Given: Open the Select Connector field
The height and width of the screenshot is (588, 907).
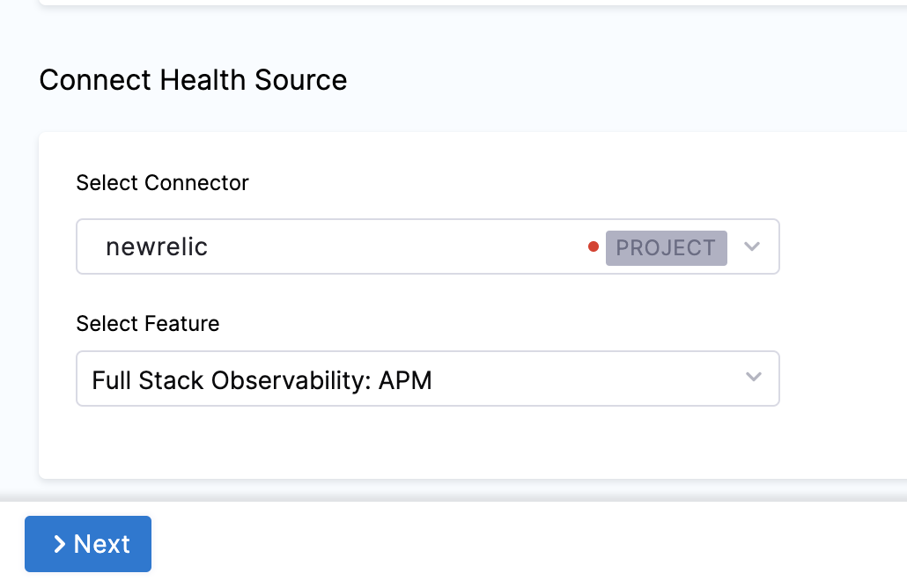Looking at the screenshot, I should click(x=352, y=246).
